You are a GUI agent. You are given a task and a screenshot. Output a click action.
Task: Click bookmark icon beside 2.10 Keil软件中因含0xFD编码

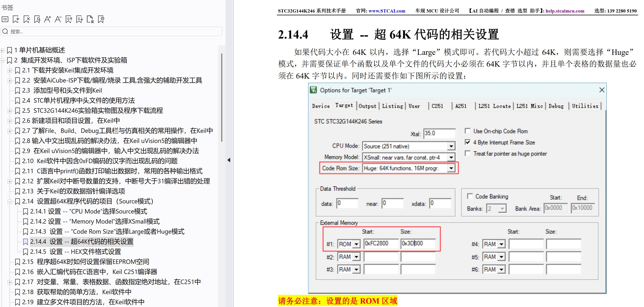pos(18,161)
